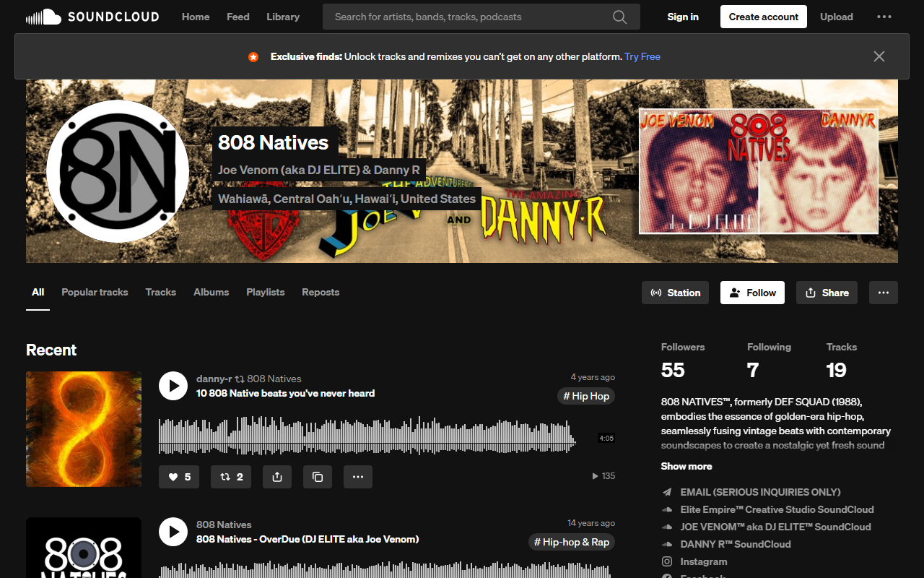Open the Tracks tab
This screenshot has width=924, height=578.
click(x=160, y=293)
